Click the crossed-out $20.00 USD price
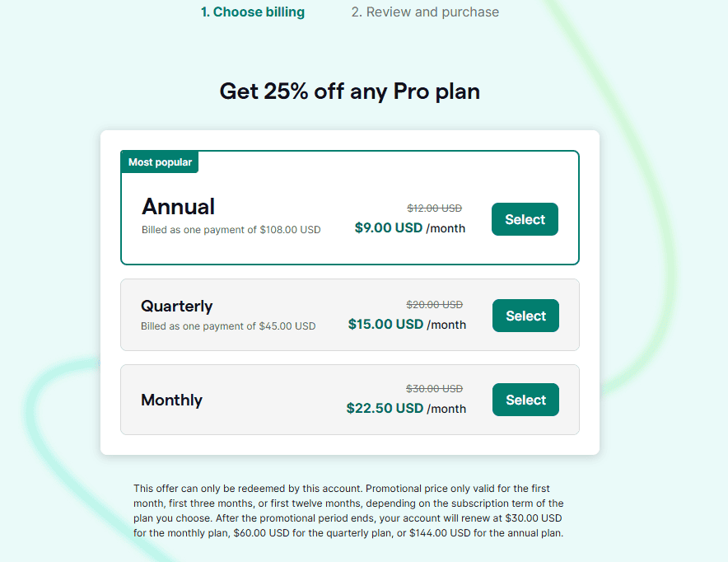This screenshot has width=728, height=562. [x=434, y=304]
